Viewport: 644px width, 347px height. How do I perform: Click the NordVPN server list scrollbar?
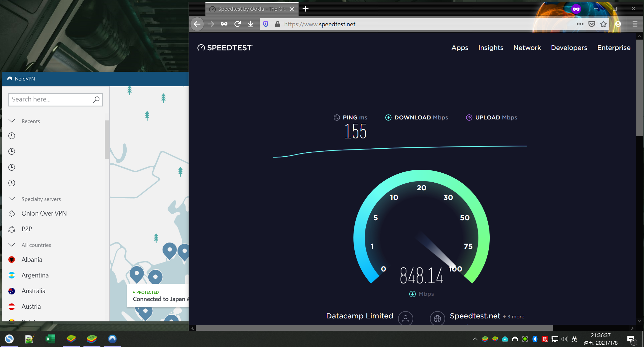107,140
